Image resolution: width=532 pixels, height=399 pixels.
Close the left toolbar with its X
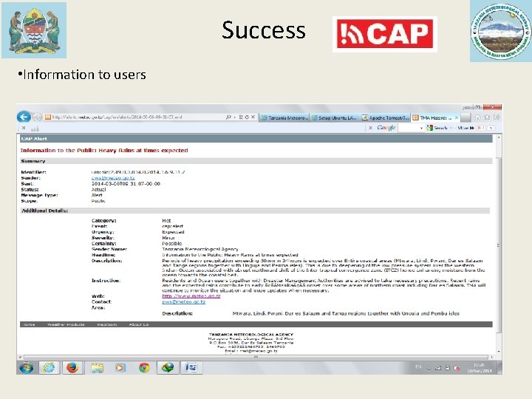(x=24, y=128)
